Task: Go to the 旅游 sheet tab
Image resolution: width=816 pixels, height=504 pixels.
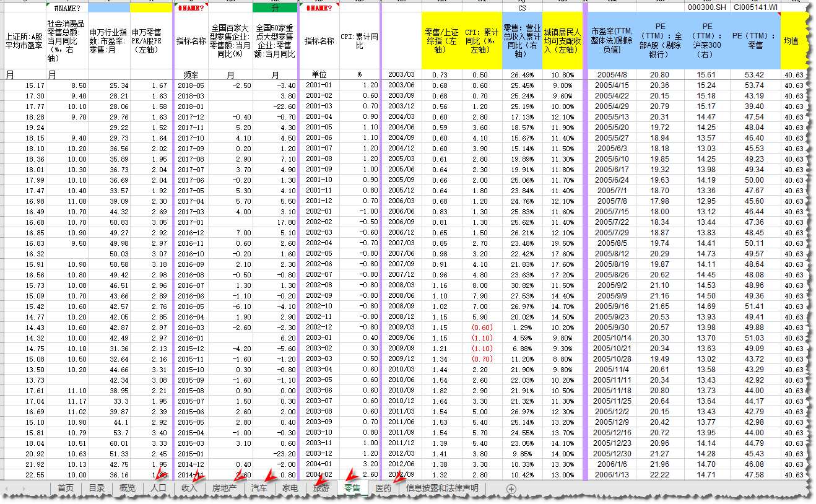Action: (x=321, y=489)
